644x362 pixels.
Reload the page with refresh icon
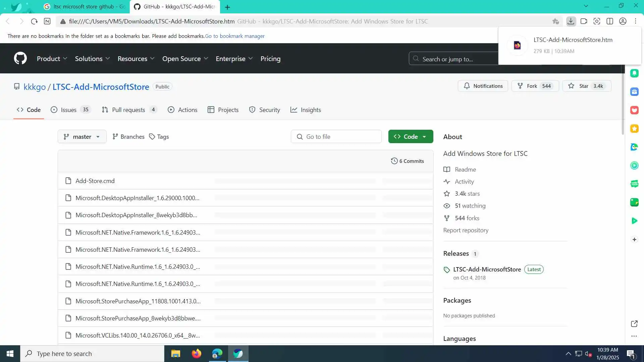(34, 21)
